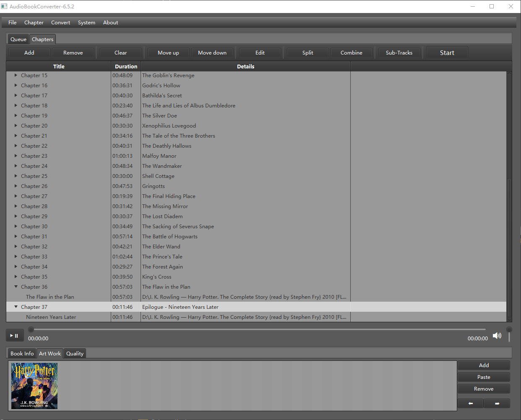Screen dimensions: 521x420
Task: Clear the chapter list
Action: (x=120, y=52)
